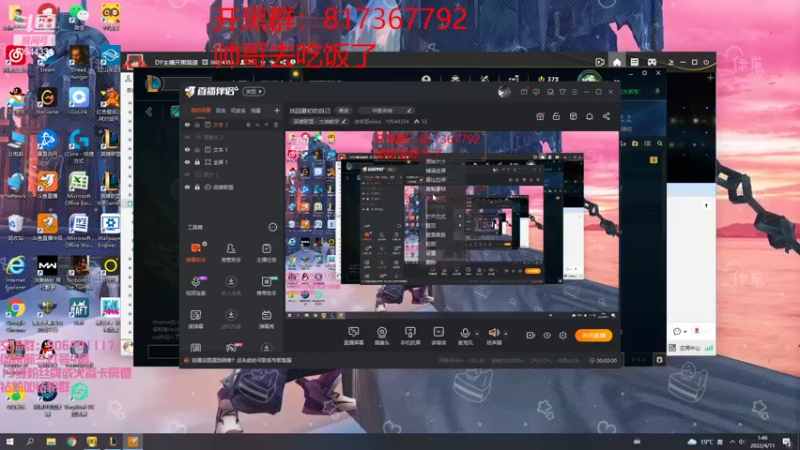
Task: Open the gift box icon with red dot
Action: point(540,116)
